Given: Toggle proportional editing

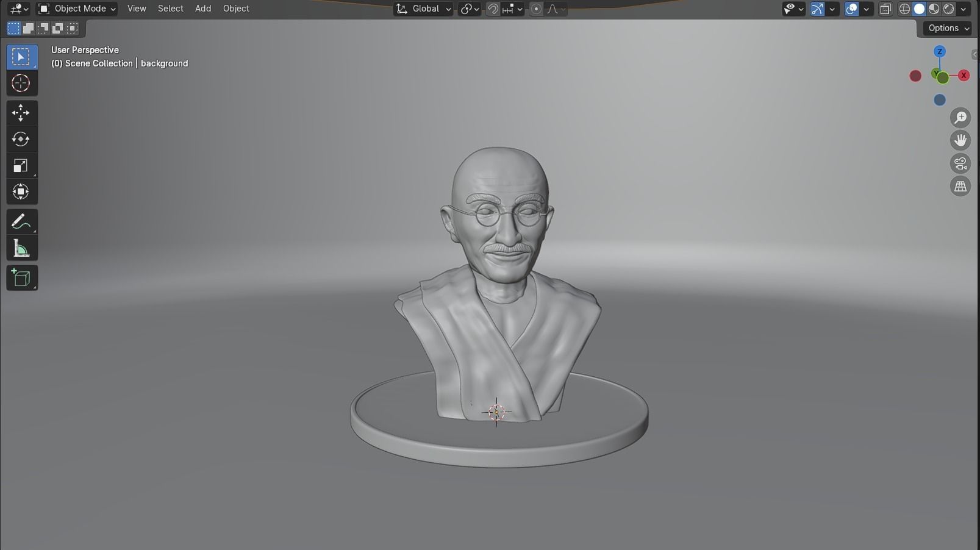Looking at the screenshot, I should point(536,9).
